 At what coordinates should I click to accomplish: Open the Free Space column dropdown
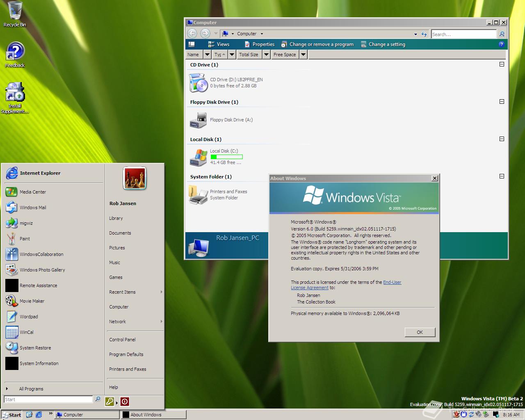304,55
